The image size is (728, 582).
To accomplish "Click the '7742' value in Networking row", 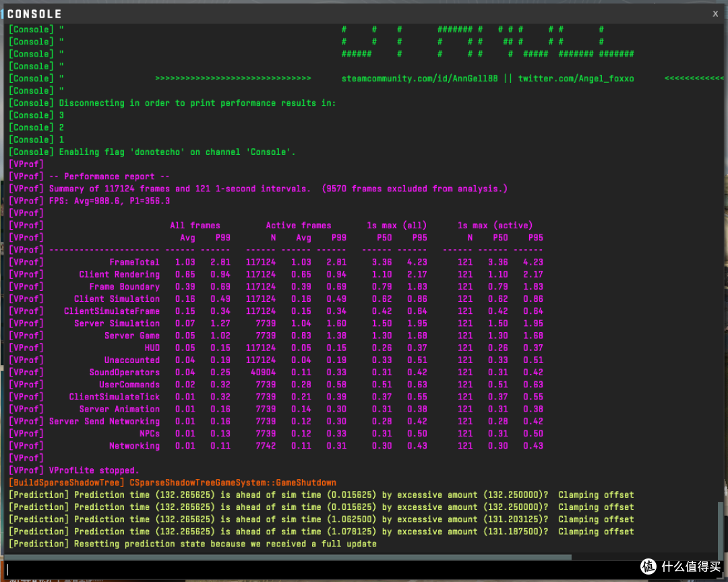I will (266, 445).
